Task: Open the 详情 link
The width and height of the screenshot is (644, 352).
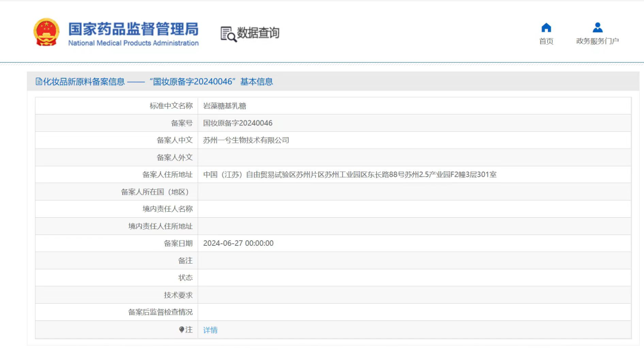Action: (x=210, y=330)
